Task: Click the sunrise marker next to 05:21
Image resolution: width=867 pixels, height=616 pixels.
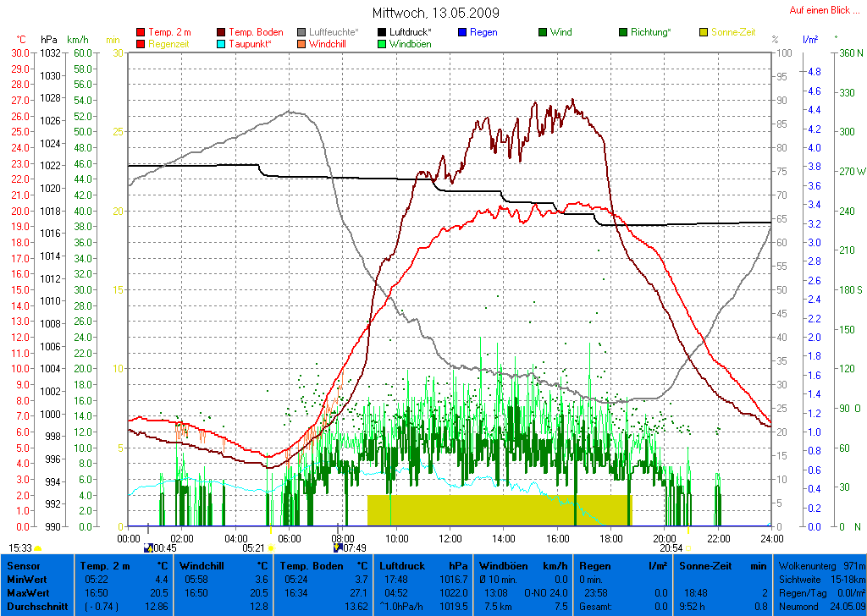Action: (x=271, y=548)
